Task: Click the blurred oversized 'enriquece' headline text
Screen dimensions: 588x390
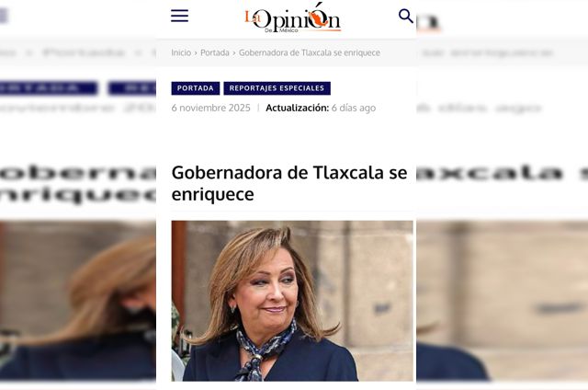Action: coord(78,195)
